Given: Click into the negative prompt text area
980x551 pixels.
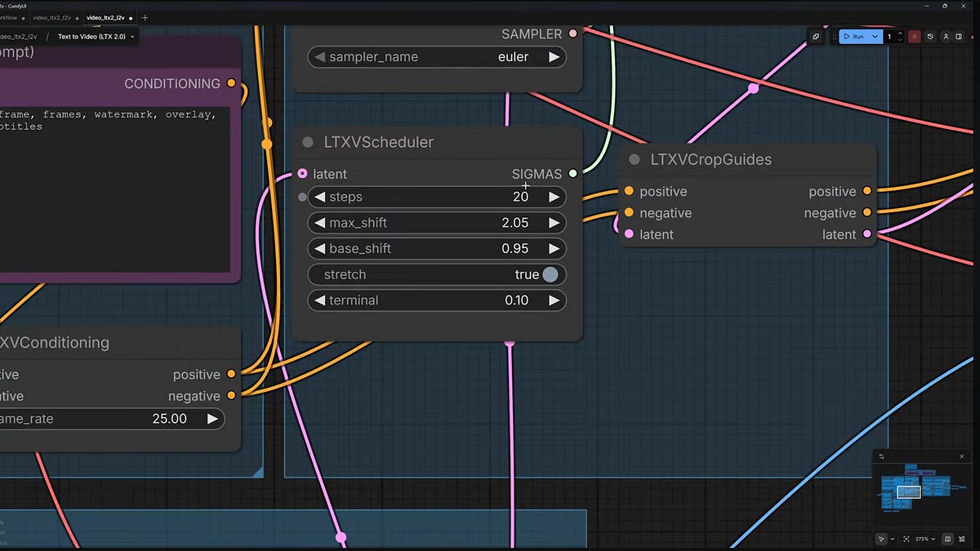Looking at the screenshot, I should (114, 188).
